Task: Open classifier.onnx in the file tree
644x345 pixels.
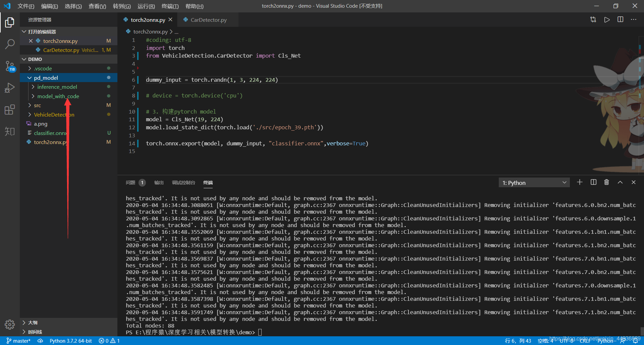Action: pyautogui.click(x=50, y=133)
